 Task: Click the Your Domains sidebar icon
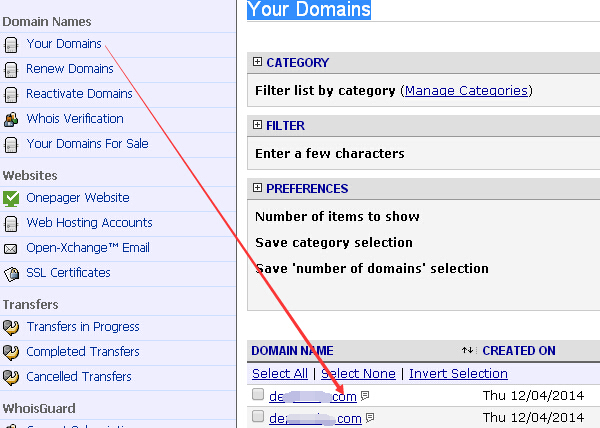[x=11, y=45]
